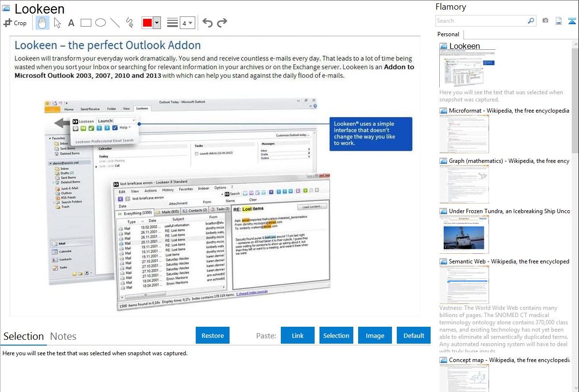Click the search magnifier icon

[x=531, y=21]
